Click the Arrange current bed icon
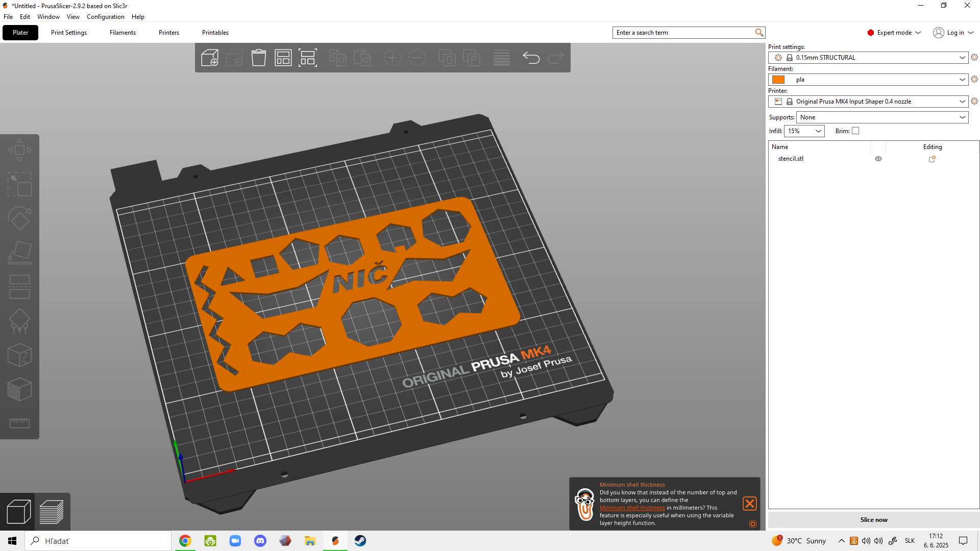This screenshot has width=980, height=551. point(308,58)
